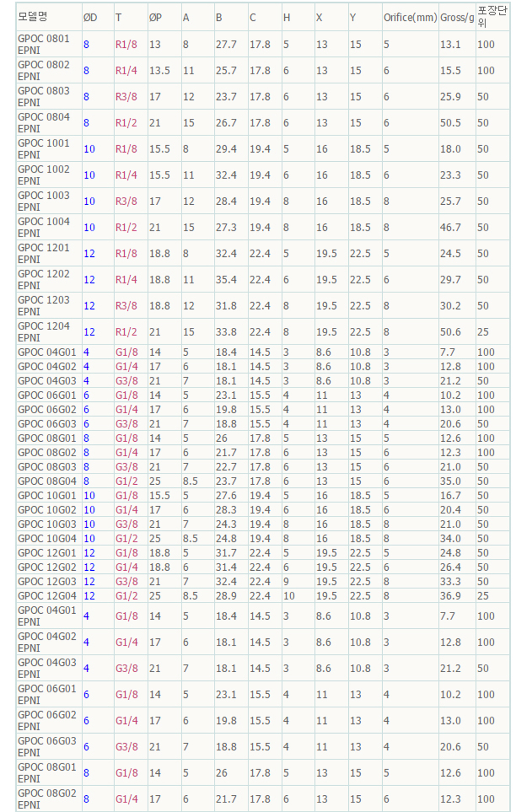Click model name GPOC 0801 EPNI

[x=43, y=44]
